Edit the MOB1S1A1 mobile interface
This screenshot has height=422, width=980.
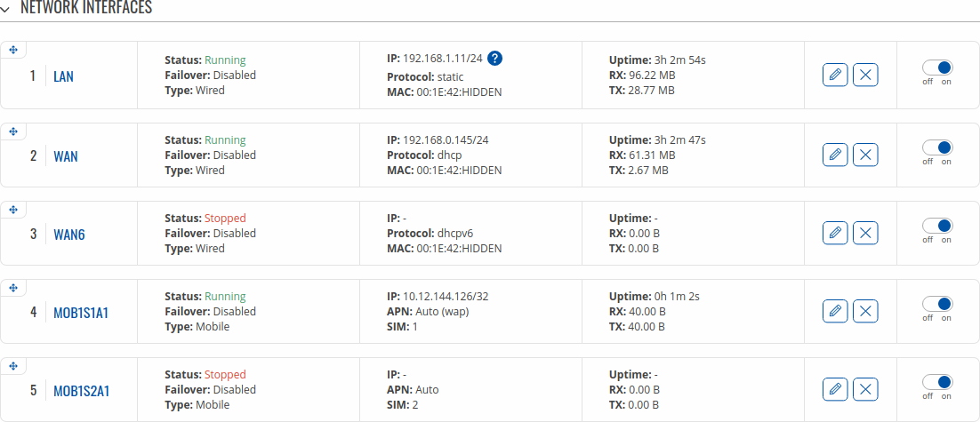(835, 311)
